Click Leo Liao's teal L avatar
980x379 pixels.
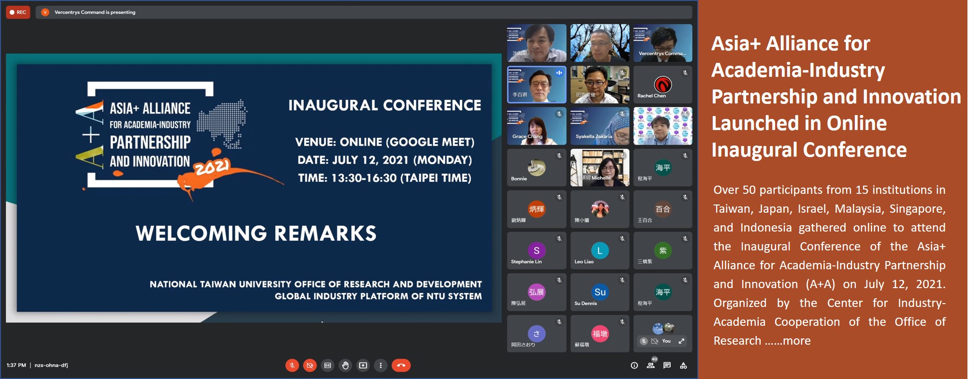(600, 250)
